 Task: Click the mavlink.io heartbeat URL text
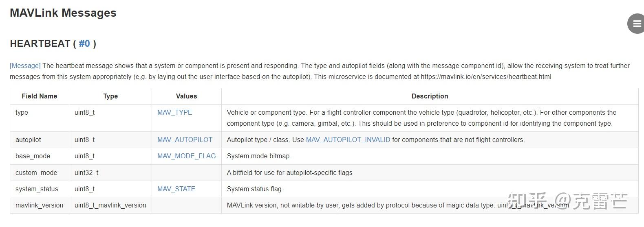[x=486, y=76]
